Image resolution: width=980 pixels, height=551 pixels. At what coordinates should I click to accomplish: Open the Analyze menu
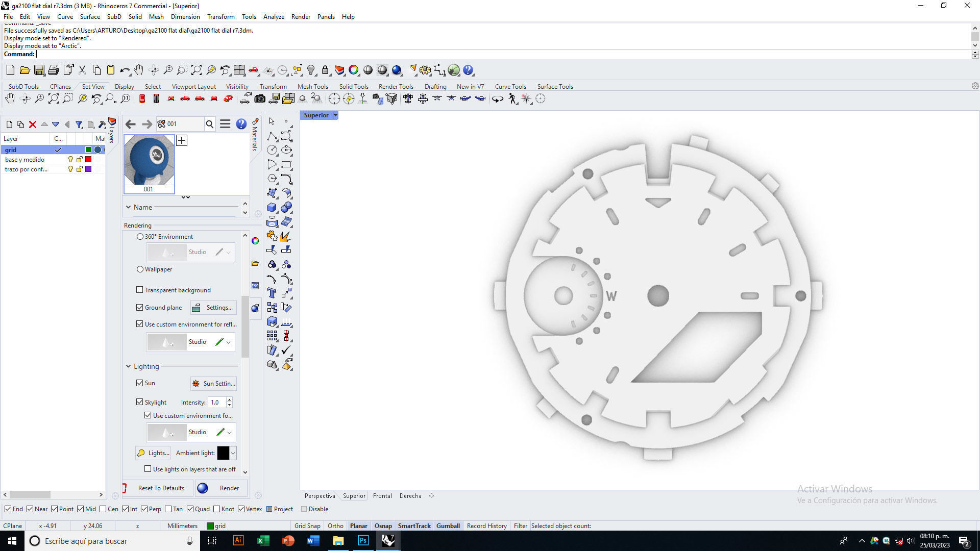click(x=274, y=16)
